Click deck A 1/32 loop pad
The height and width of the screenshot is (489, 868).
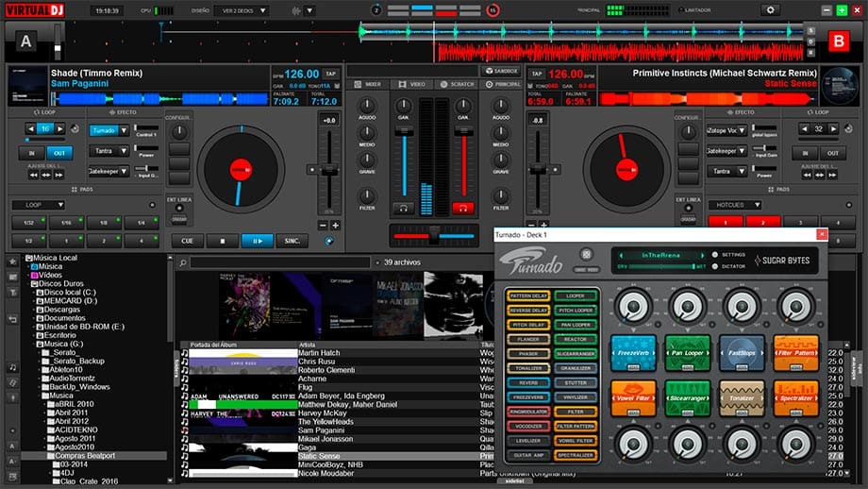click(x=29, y=223)
